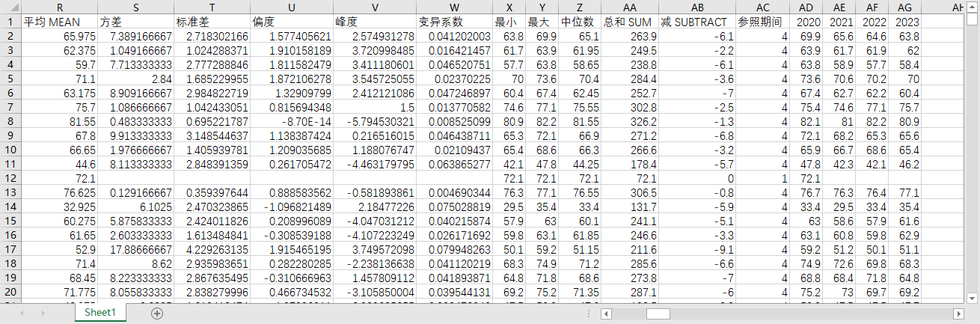Select the standard deviation cell 4.229263135
The width and height of the screenshot is (980, 324).
click(212, 249)
